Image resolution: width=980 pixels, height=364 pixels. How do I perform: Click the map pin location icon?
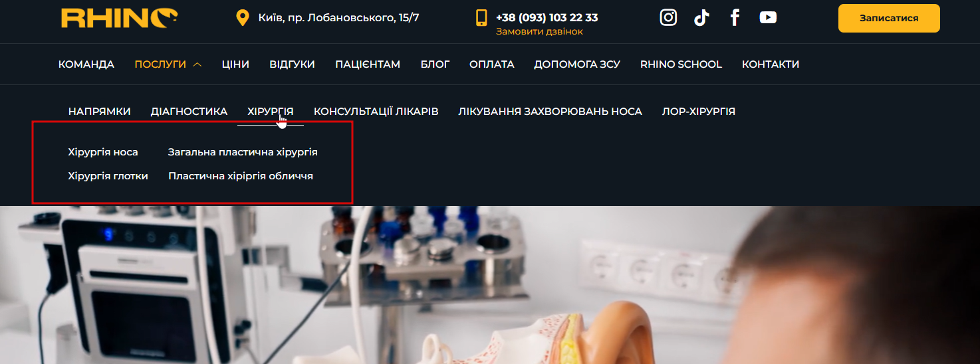pos(243,18)
